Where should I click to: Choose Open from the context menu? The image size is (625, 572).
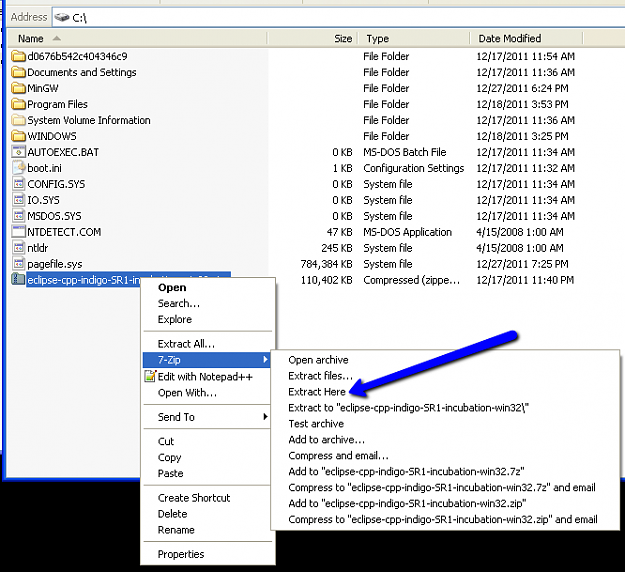(x=208, y=287)
